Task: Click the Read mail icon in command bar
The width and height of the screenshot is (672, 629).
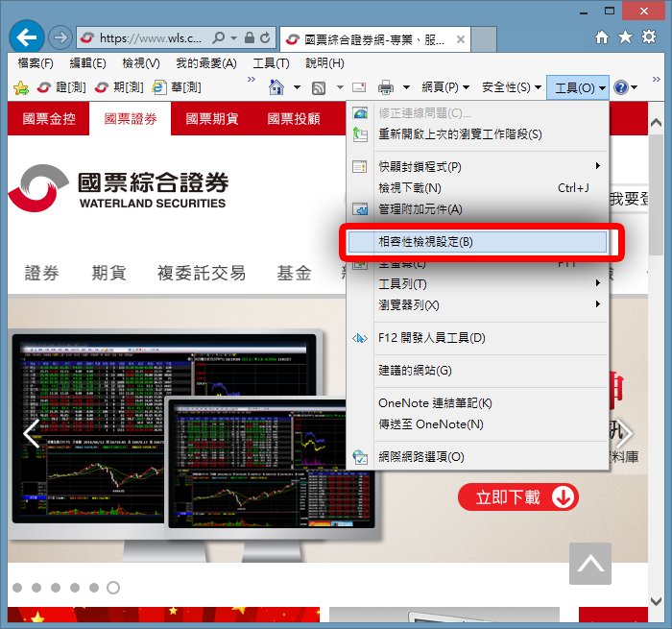Action: point(359,87)
